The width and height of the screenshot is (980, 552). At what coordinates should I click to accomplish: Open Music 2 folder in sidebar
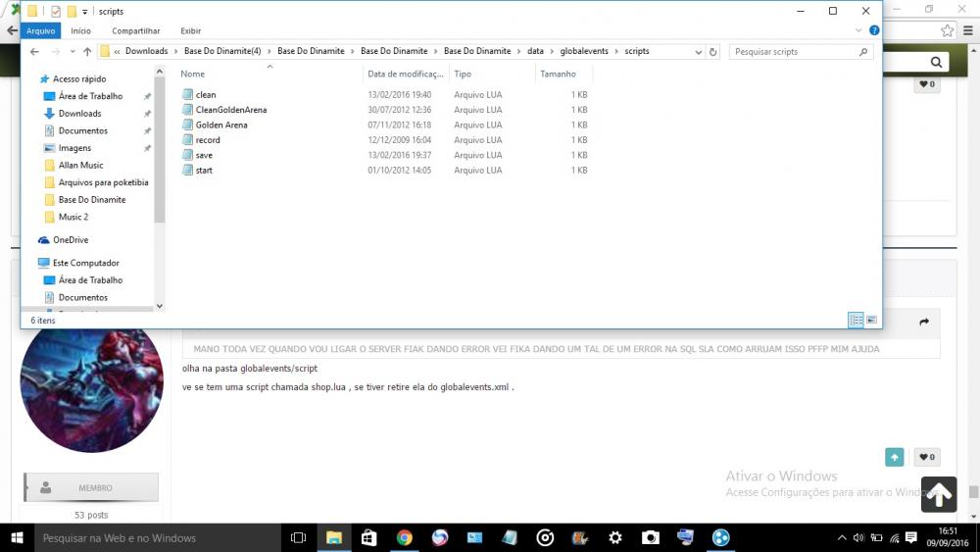coord(73,217)
